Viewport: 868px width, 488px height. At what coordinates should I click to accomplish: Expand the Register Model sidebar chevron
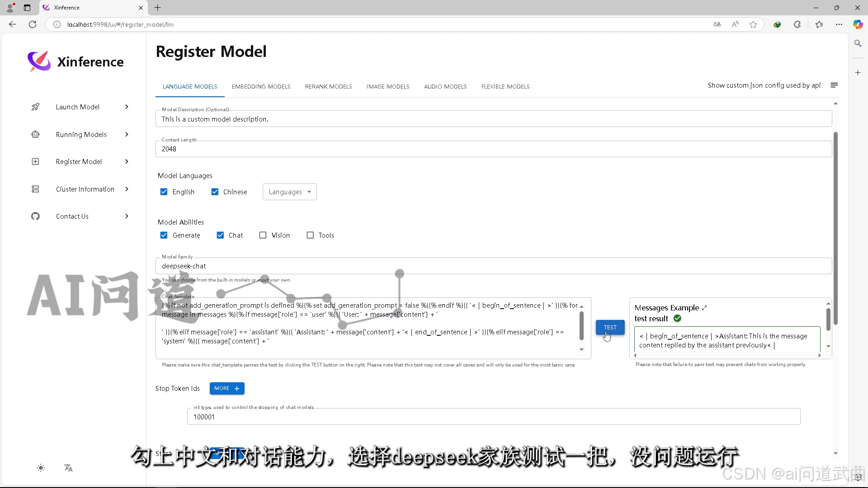pyautogui.click(x=127, y=162)
